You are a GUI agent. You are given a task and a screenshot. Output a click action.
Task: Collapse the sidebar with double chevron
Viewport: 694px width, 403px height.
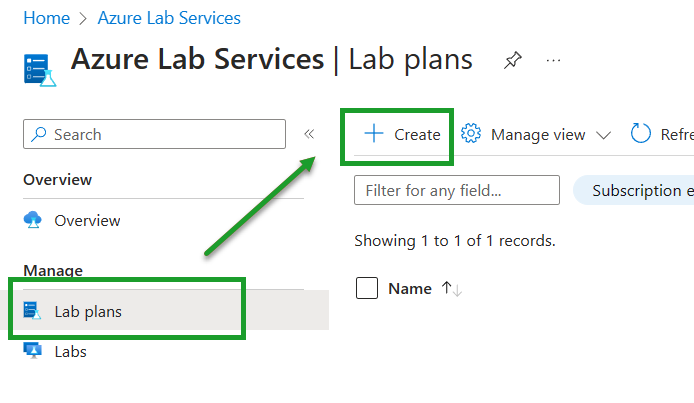click(x=309, y=134)
